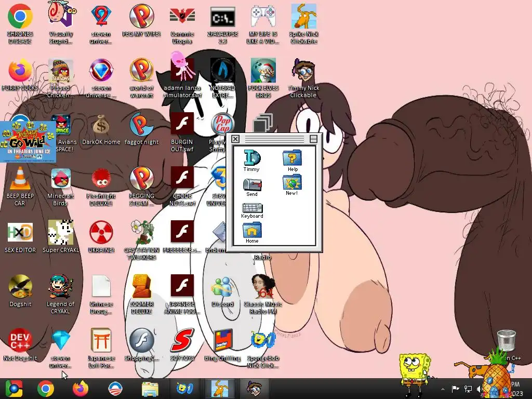Select the ZOOMER DELUXE desktop icon
532x399 pixels.
pos(141,294)
